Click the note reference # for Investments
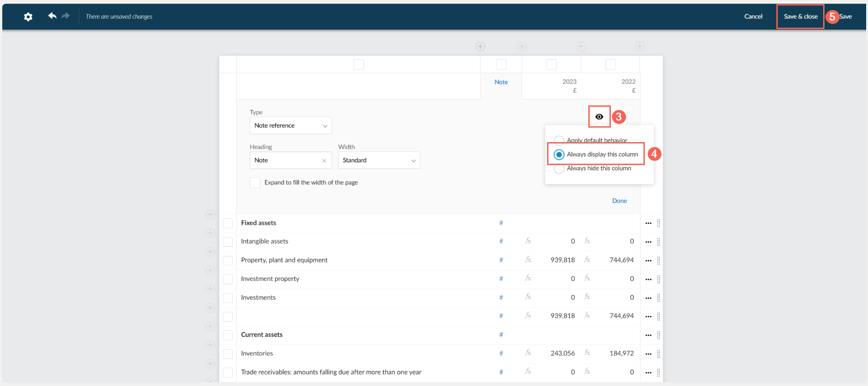 click(501, 297)
